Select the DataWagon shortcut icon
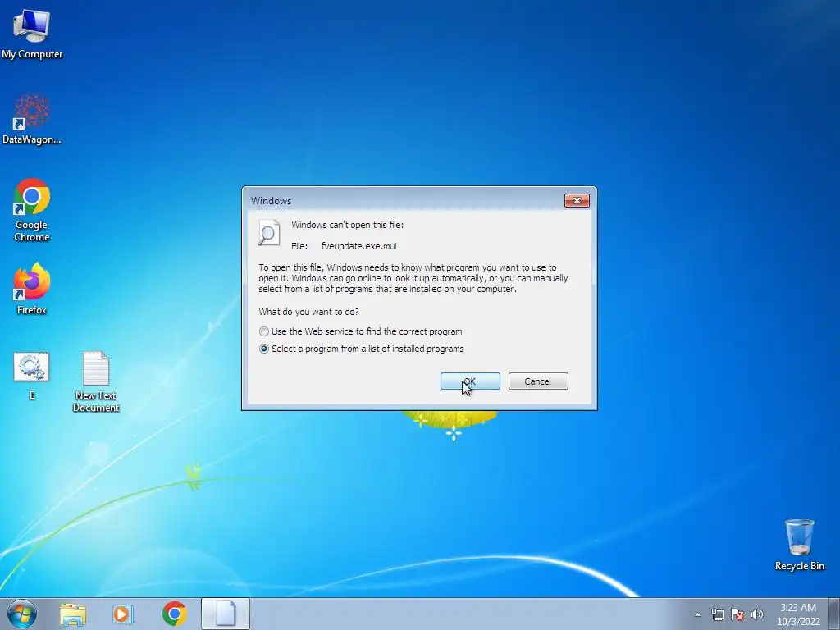Image resolution: width=840 pixels, height=630 pixels. tap(32, 119)
